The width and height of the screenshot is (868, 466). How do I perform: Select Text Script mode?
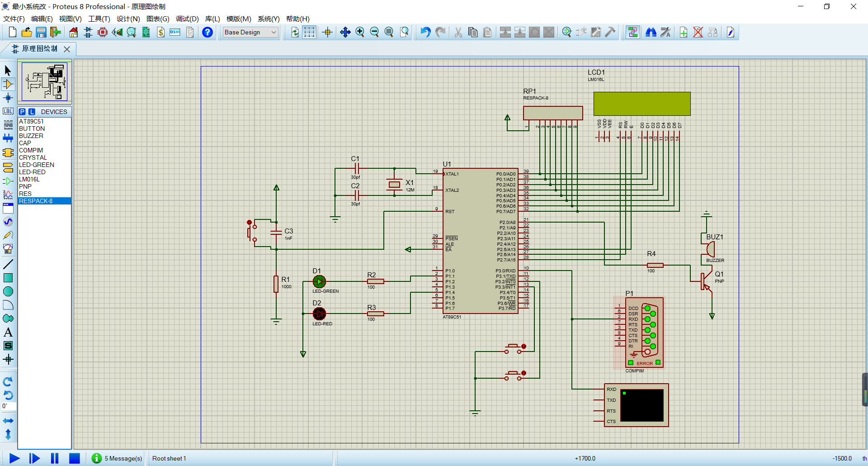click(x=8, y=125)
